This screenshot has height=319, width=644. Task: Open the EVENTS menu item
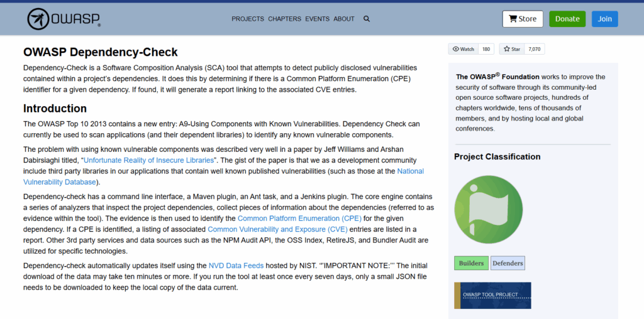pyautogui.click(x=317, y=19)
